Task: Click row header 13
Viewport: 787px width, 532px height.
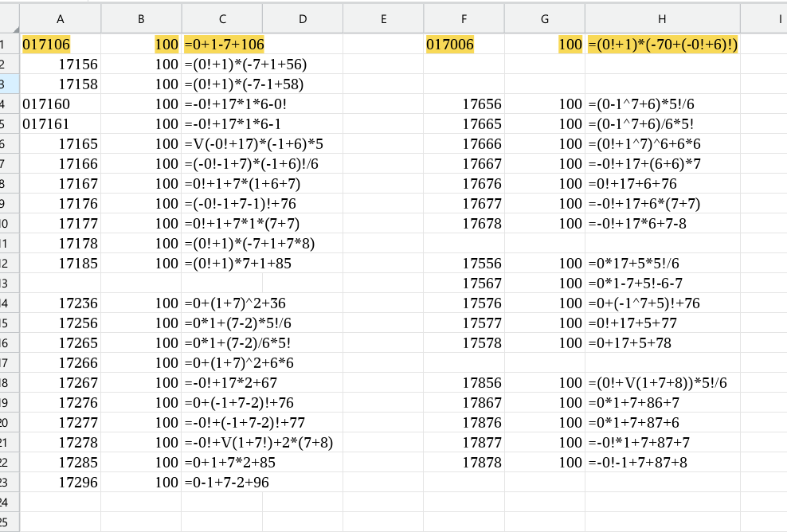Action: coord(8,283)
